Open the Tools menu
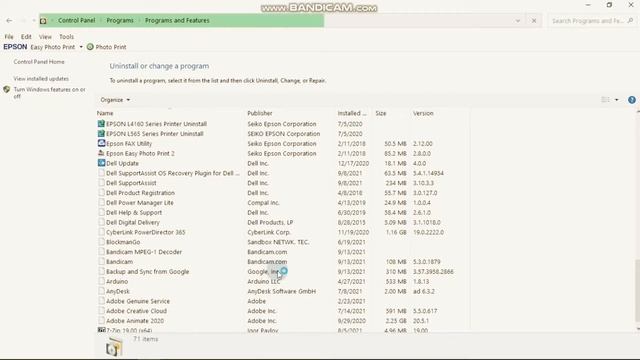The image size is (640, 360). (x=67, y=36)
